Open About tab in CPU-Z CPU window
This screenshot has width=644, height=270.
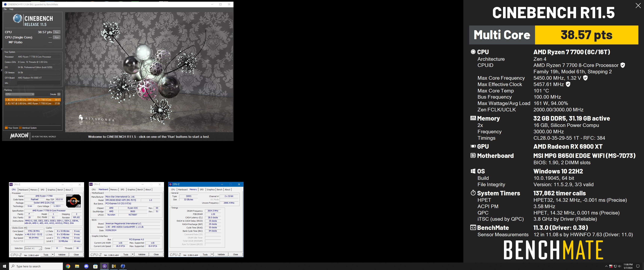coord(68,190)
